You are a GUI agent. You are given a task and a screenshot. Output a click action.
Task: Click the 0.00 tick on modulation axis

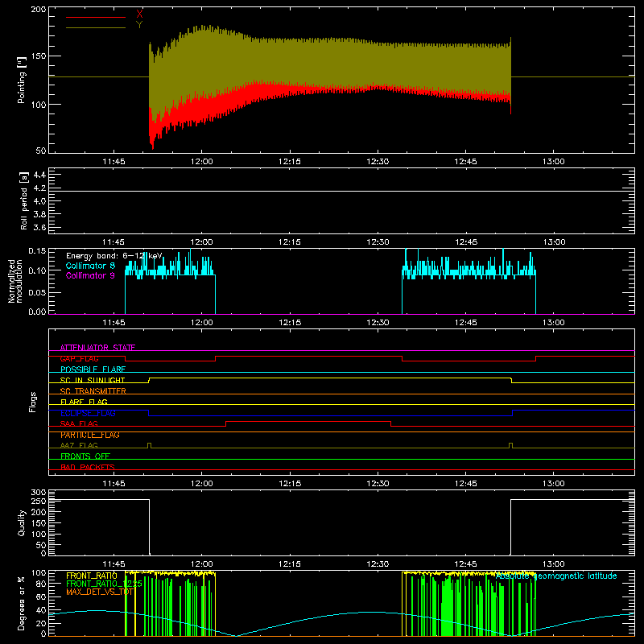(37, 312)
